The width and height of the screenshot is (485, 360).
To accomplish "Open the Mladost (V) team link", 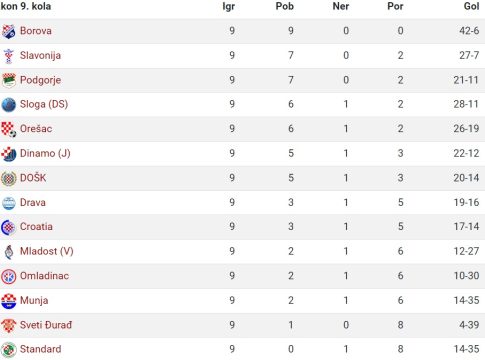I will (47, 251).
